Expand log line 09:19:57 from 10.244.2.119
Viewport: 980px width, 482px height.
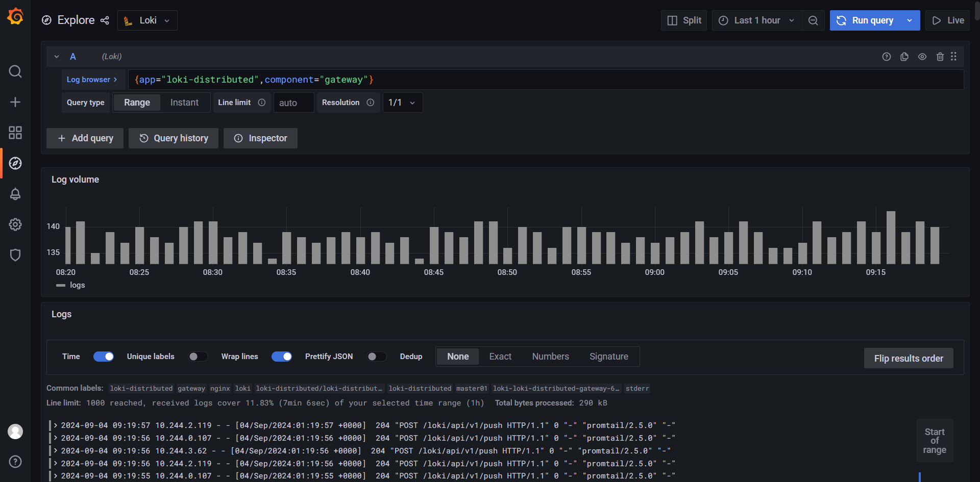pyautogui.click(x=55, y=425)
